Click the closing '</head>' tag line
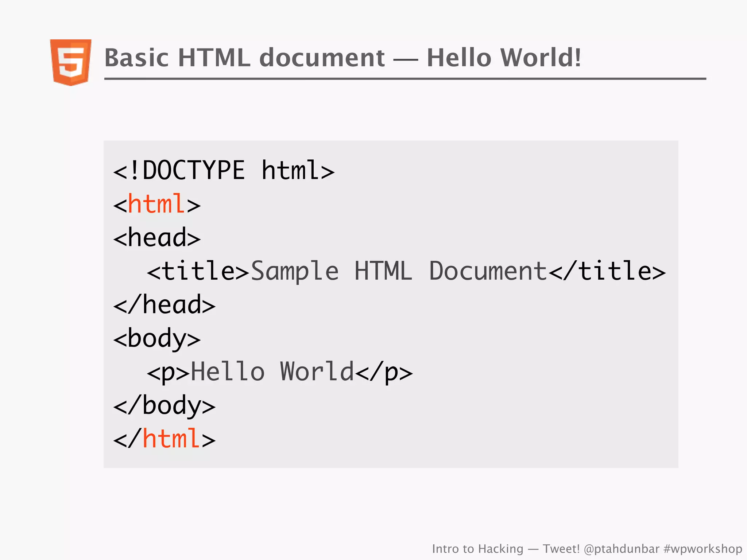 point(164,304)
